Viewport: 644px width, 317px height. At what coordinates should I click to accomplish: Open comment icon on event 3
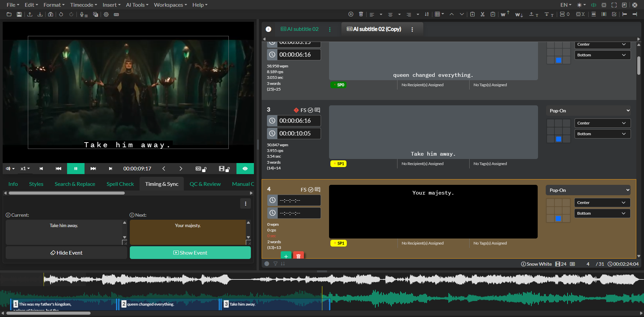coord(317,110)
